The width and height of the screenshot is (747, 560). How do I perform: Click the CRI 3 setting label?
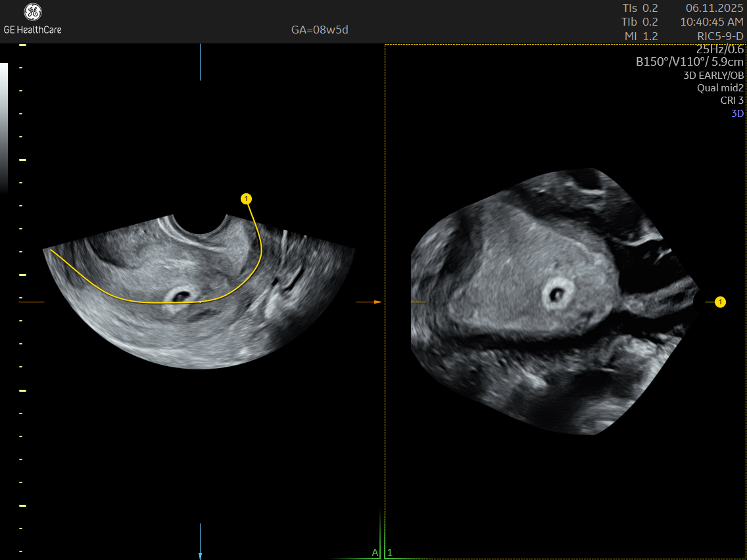point(732,101)
